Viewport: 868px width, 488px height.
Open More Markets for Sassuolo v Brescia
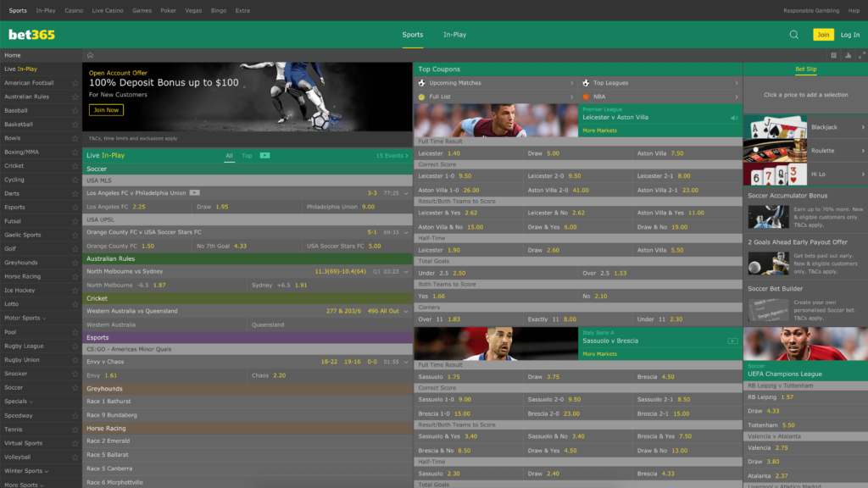(x=599, y=354)
